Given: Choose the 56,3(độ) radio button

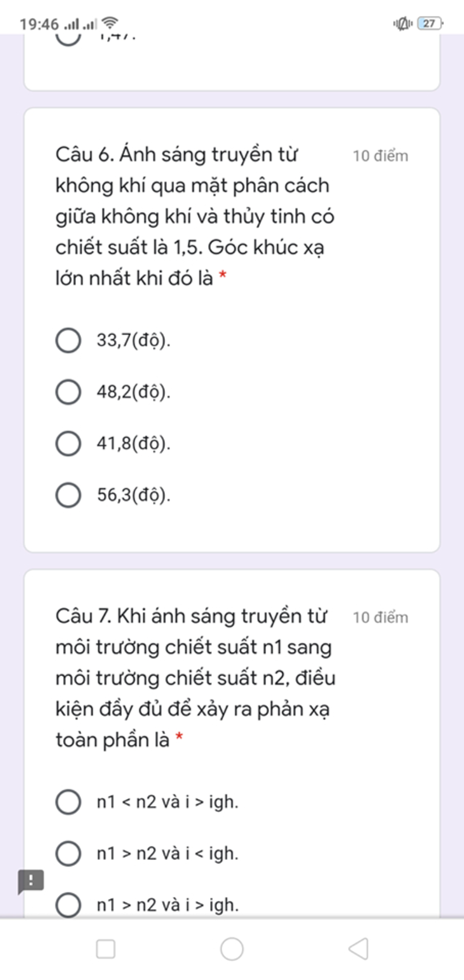Looking at the screenshot, I should [68, 495].
